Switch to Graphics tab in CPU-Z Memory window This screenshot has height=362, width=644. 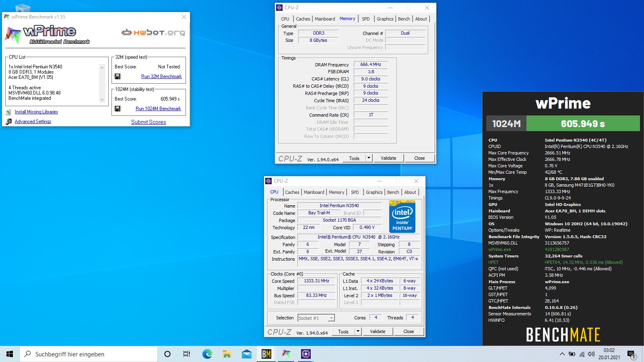pos(385,19)
